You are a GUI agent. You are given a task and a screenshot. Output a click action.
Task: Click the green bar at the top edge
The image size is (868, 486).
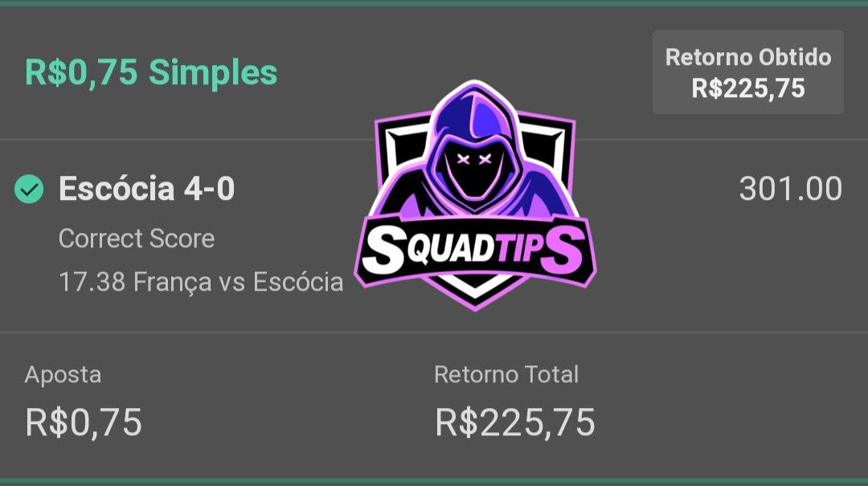click(434, 3)
